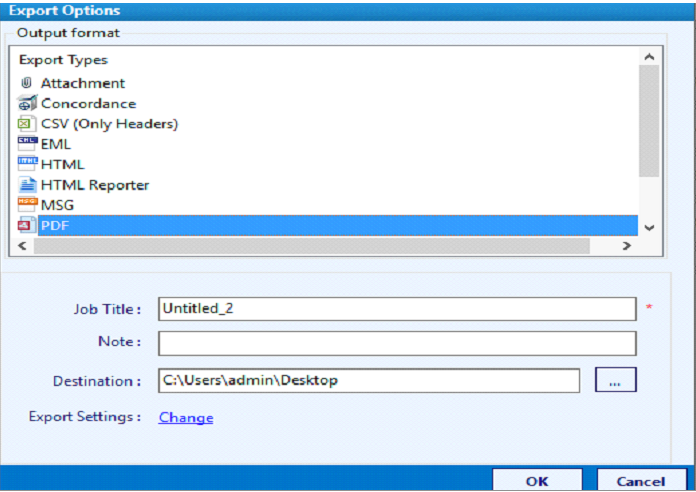Choose CSV (Only Headers) format
696x492 pixels.
pos(109,124)
